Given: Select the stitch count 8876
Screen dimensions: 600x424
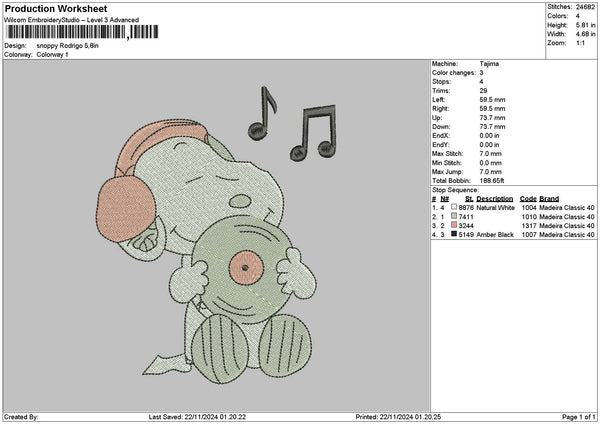Looking at the screenshot, I should 466,208.
